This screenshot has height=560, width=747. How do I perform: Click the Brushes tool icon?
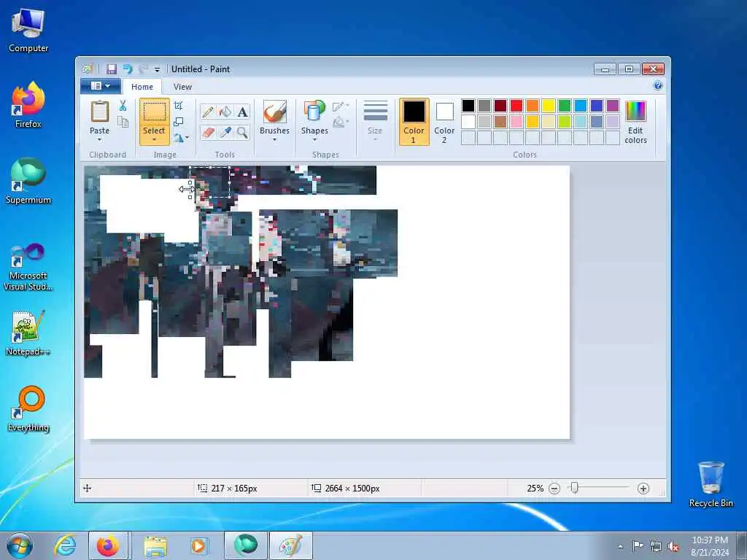tap(274, 112)
